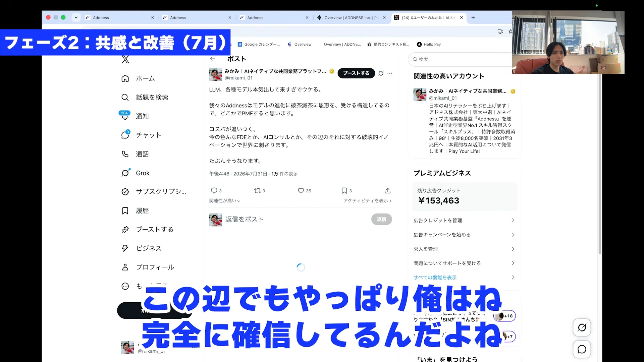This screenshot has width=644, height=362.
Task: Open 話題を検索 search icon in sidebar
Action: coord(125,97)
